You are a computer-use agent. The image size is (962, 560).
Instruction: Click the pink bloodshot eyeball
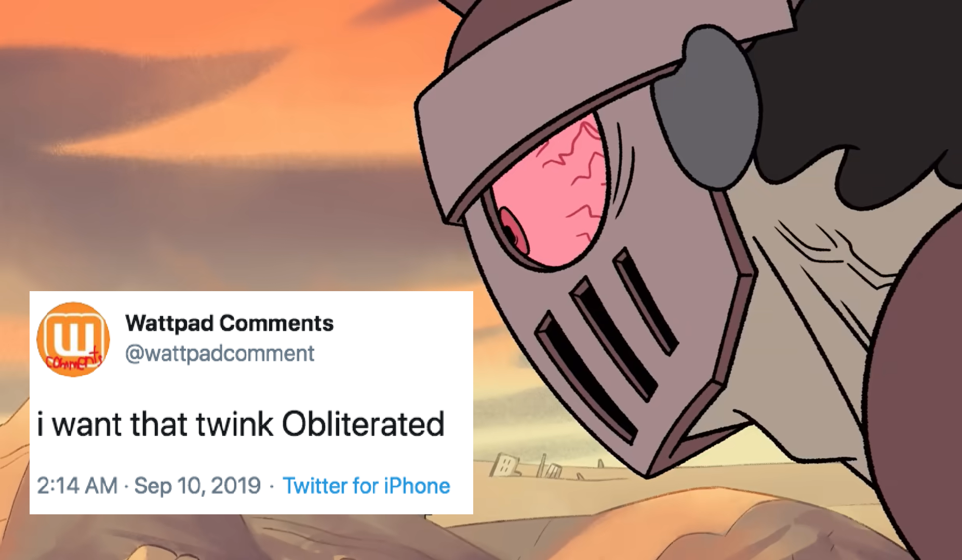(x=548, y=192)
